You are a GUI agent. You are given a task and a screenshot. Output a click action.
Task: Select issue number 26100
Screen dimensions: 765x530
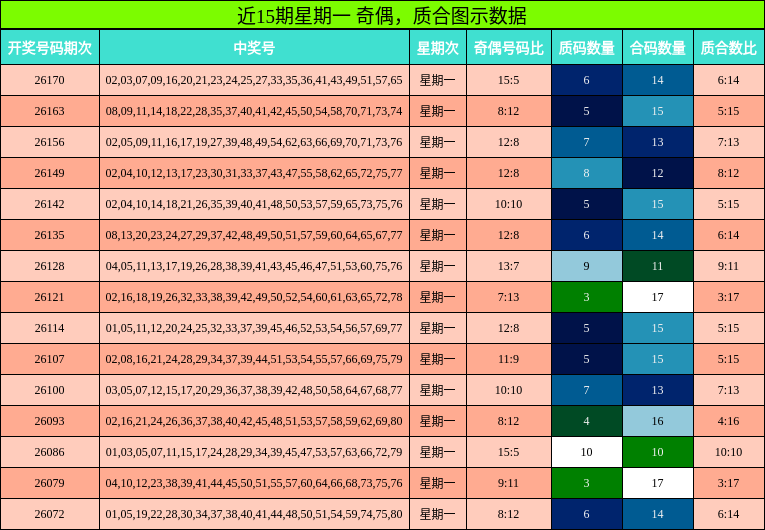click(49, 390)
